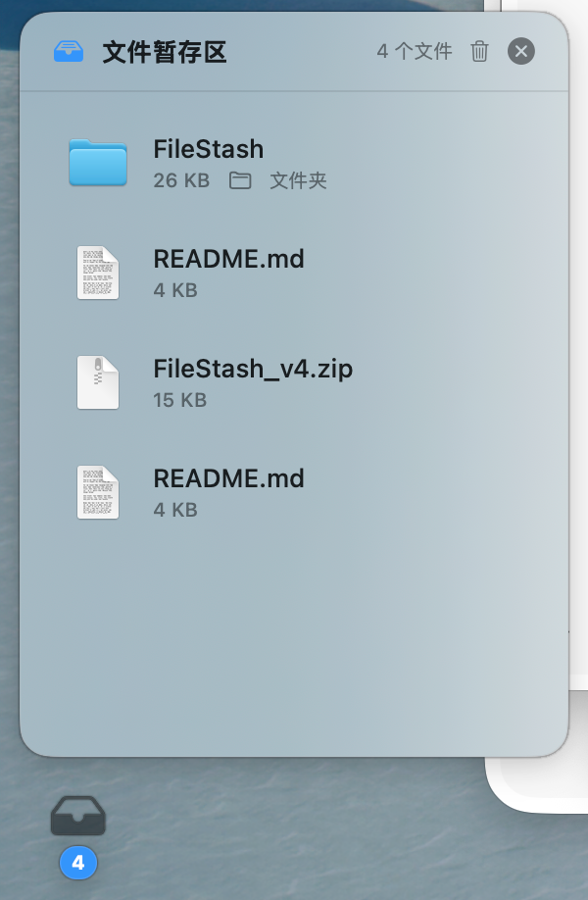Select the FileStash folder icon
Image resolution: width=588 pixels, height=900 pixels.
(x=98, y=163)
